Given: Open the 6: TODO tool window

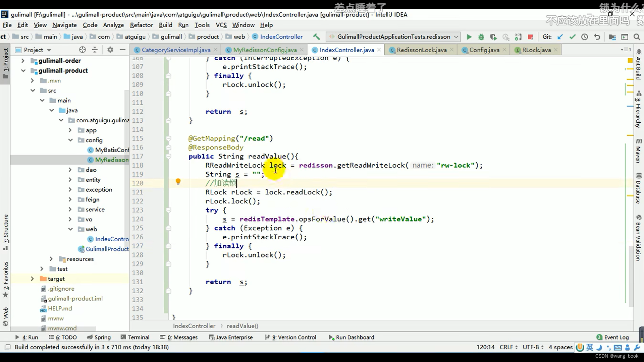Looking at the screenshot, I should (63, 337).
